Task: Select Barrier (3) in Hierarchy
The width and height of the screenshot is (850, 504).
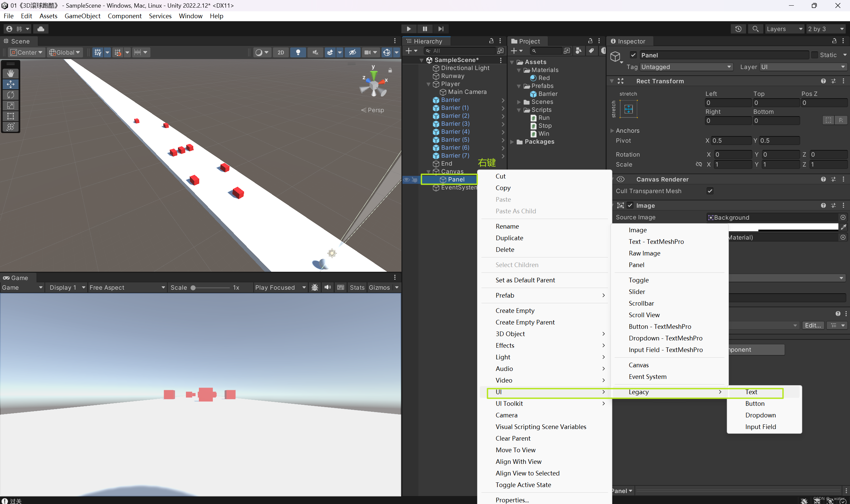Action: point(455,124)
